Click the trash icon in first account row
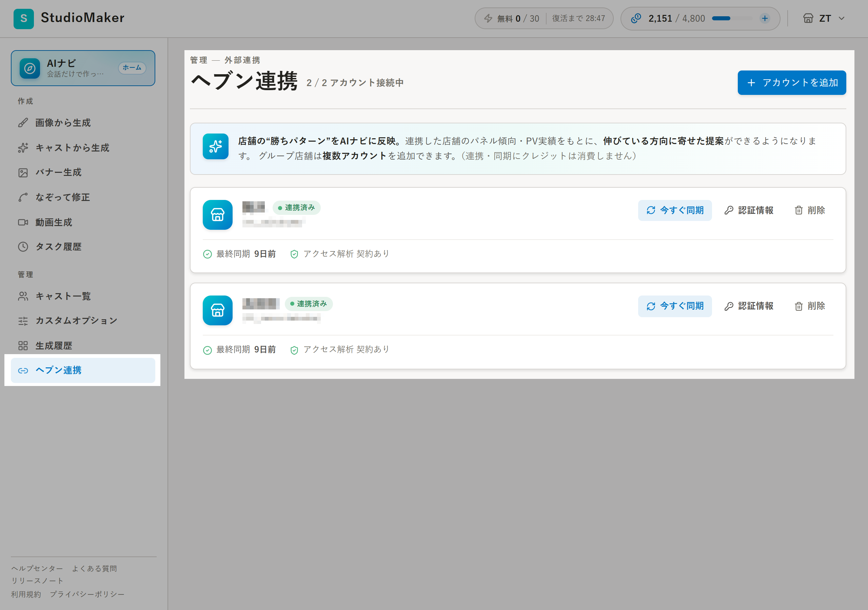Screen dimensions: 868x610 pyautogui.click(x=798, y=210)
